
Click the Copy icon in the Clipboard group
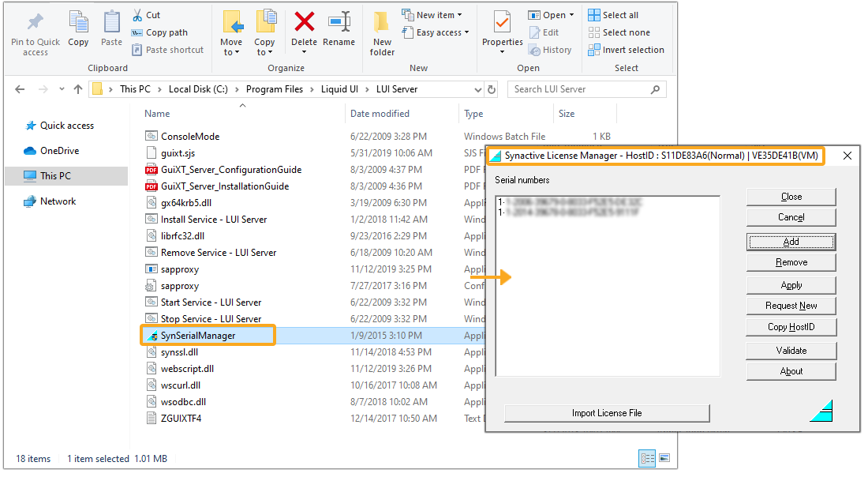click(78, 22)
